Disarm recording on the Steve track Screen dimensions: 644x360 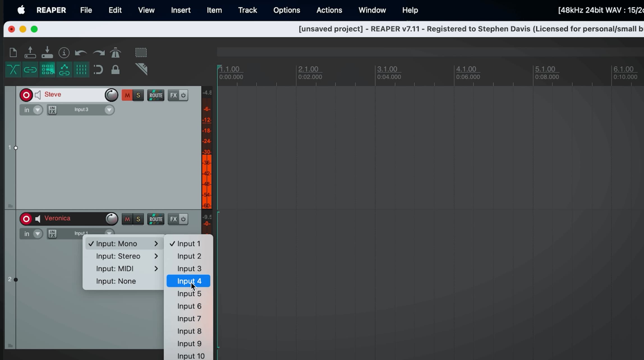coord(26,95)
